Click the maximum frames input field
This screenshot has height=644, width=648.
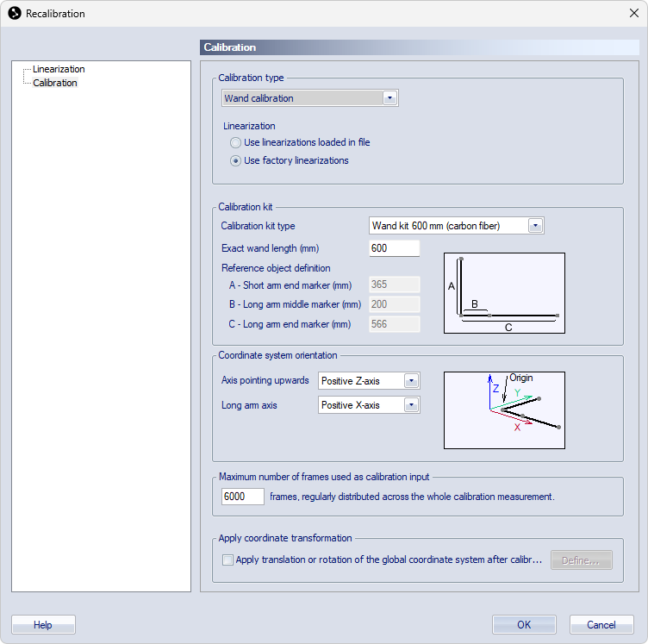pos(242,497)
